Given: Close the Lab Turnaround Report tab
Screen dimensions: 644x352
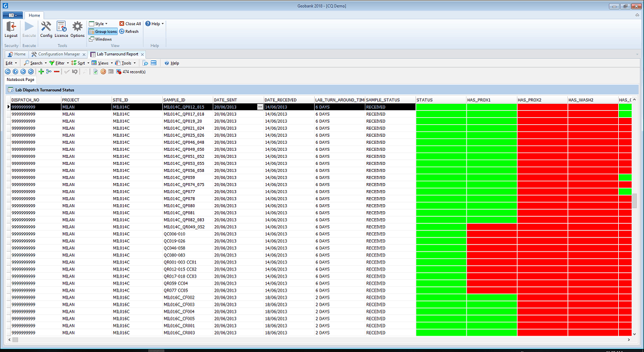Looking at the screenshot, I should [142, 54].
